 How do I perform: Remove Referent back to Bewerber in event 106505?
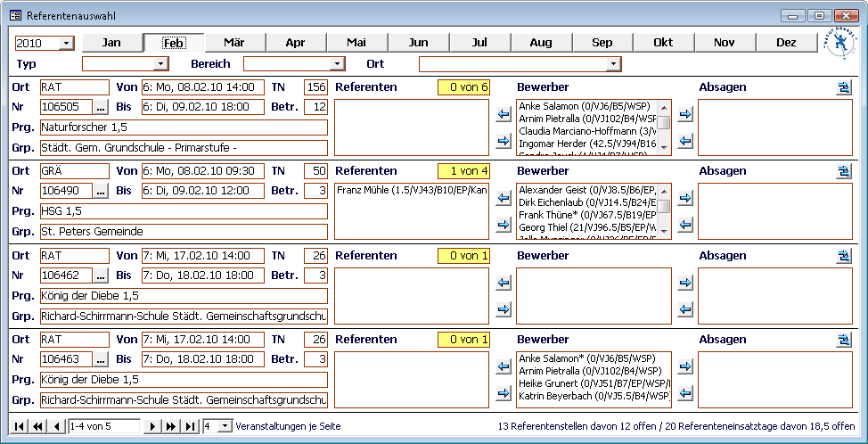[x=504, y=141]
